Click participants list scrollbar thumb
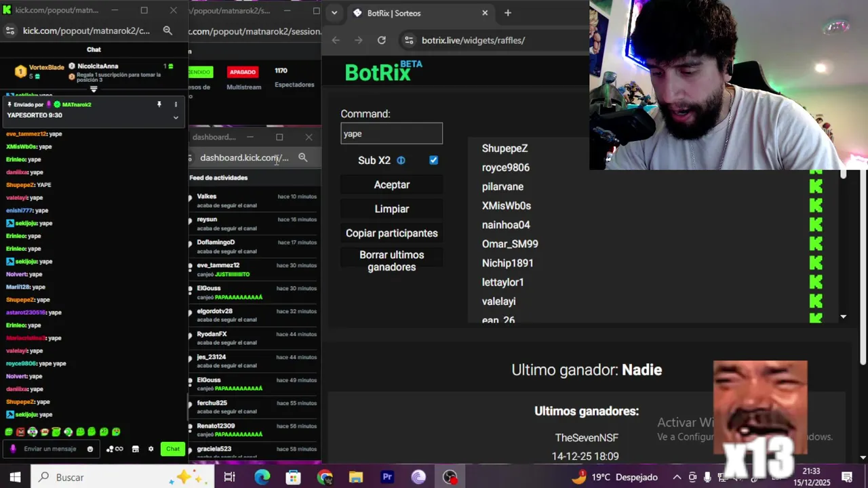The height and width of the screenshot is (488, 868). pyautogui.click(x=843, y=174)
